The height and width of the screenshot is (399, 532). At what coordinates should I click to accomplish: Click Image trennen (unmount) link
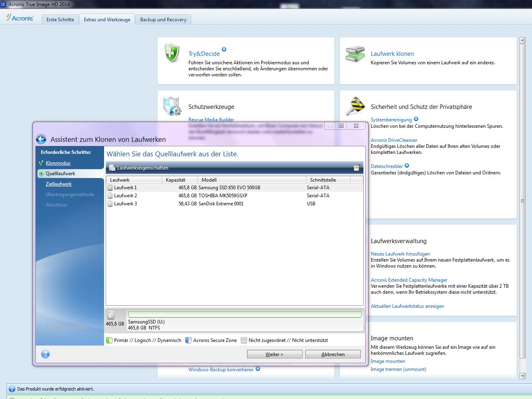[x=398, y=369]
